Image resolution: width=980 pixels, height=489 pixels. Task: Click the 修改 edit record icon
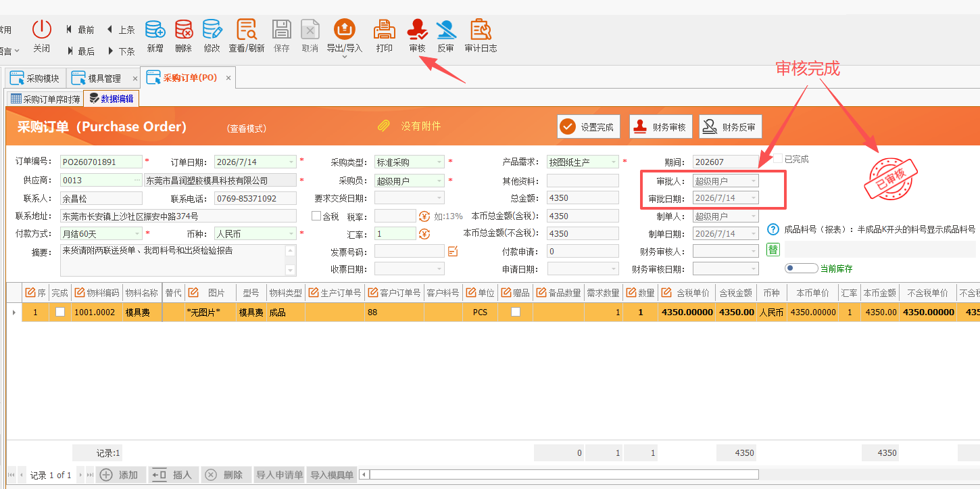(x=212, y=29)
